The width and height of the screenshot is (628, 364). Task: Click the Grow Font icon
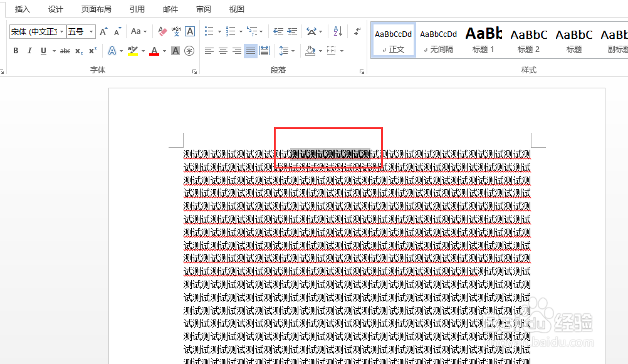[103, 31]
